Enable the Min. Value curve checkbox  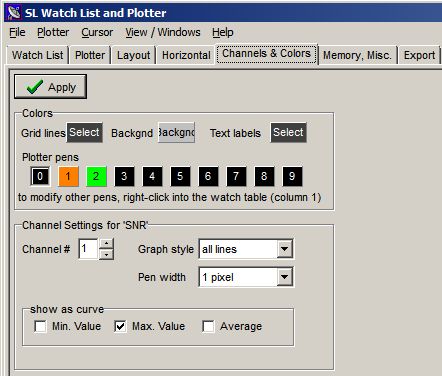(x=41, y=326)
